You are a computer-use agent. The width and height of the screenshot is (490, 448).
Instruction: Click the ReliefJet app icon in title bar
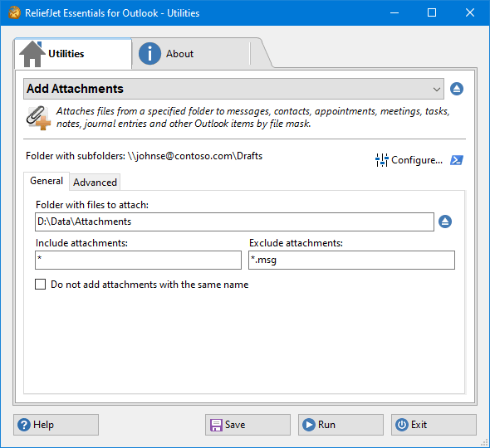click(x=14, y=13)
